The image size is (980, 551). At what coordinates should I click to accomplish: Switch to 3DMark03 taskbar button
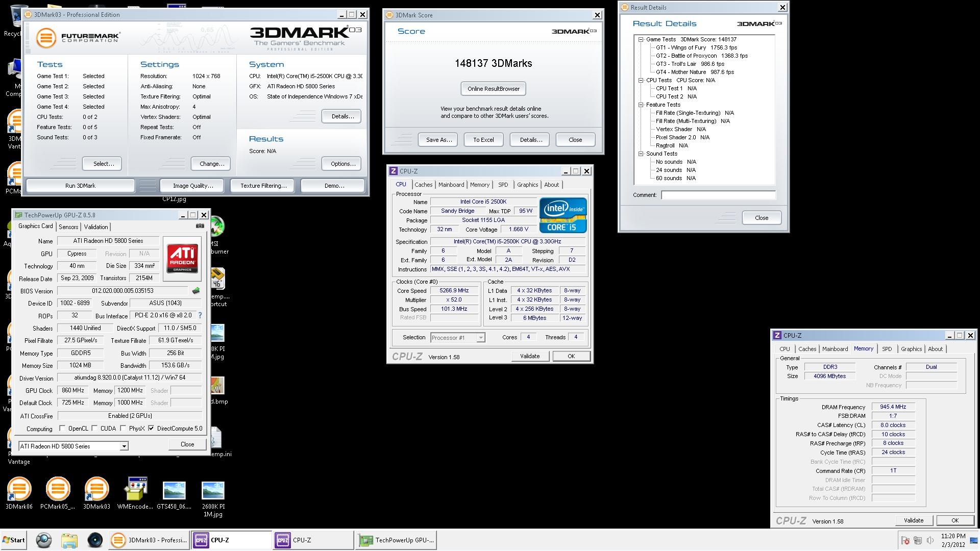(x=149, y=540)
